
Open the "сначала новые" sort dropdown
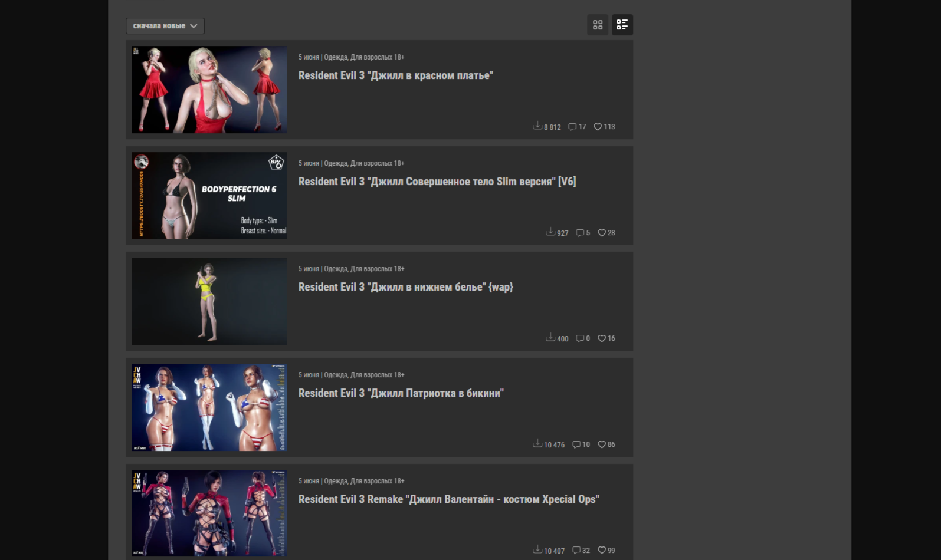[165, 26]
